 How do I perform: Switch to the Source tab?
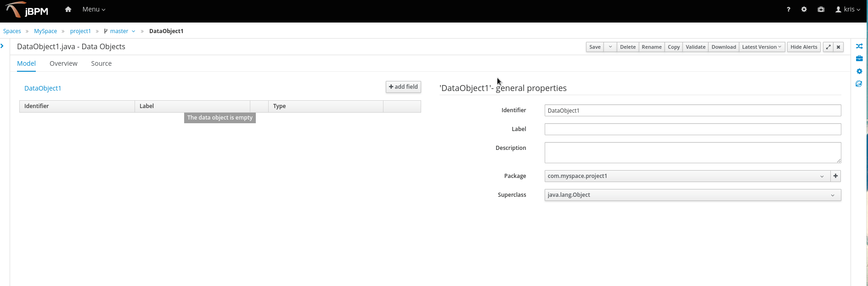tap(101, 63)
